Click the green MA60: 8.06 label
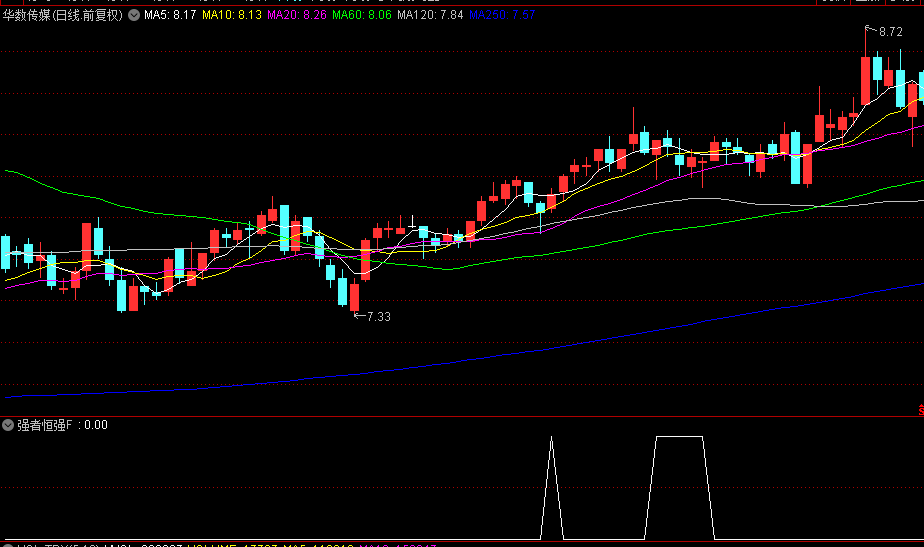 pyautogui.click(x=361, y=15)
